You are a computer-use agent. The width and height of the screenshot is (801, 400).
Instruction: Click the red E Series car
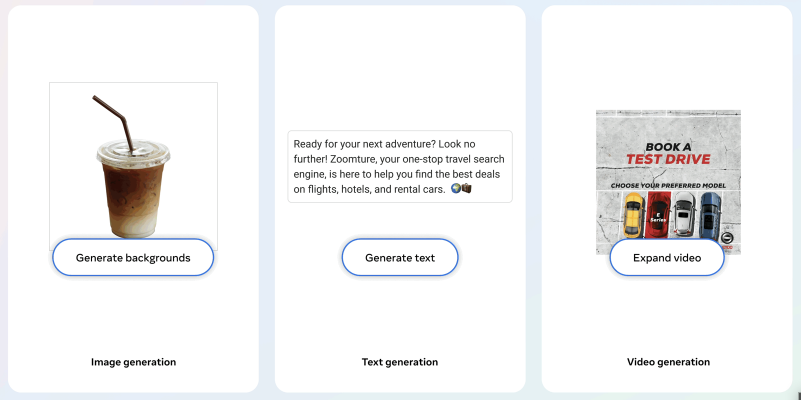coord(658,214)
